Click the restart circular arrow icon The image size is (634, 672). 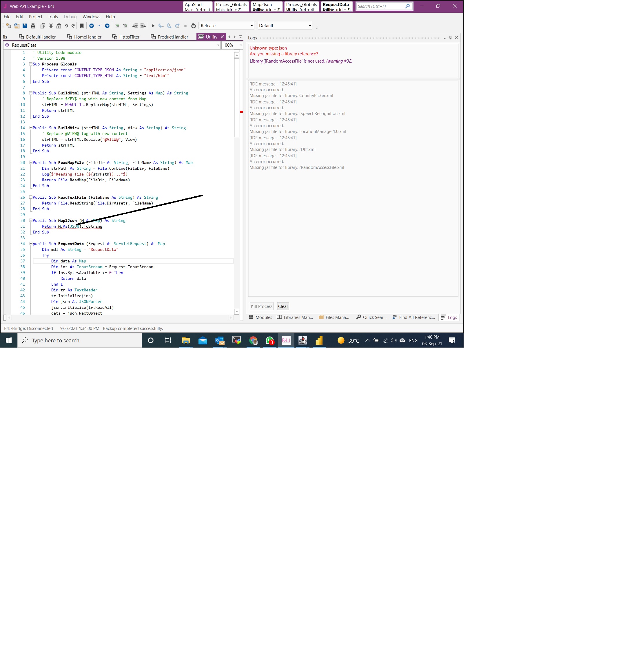[x=193, y=26]
